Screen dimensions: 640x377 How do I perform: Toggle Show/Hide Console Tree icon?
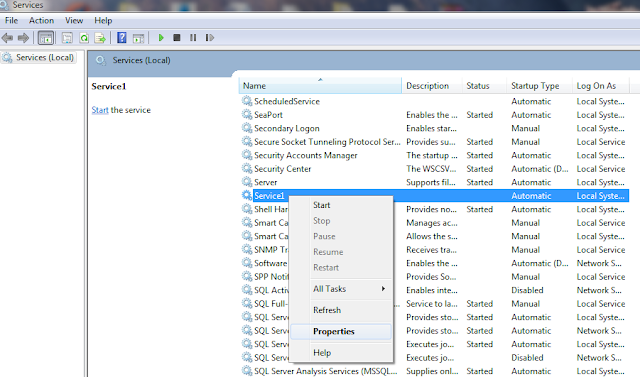46,38
